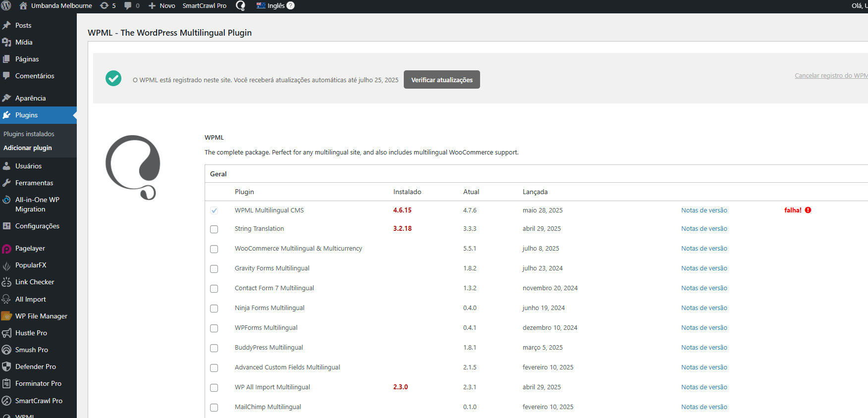Click the All-in-One WP Migration icon
Image resolution: width=868 pixels, height=418 pixels.
[x=6, y=200]
